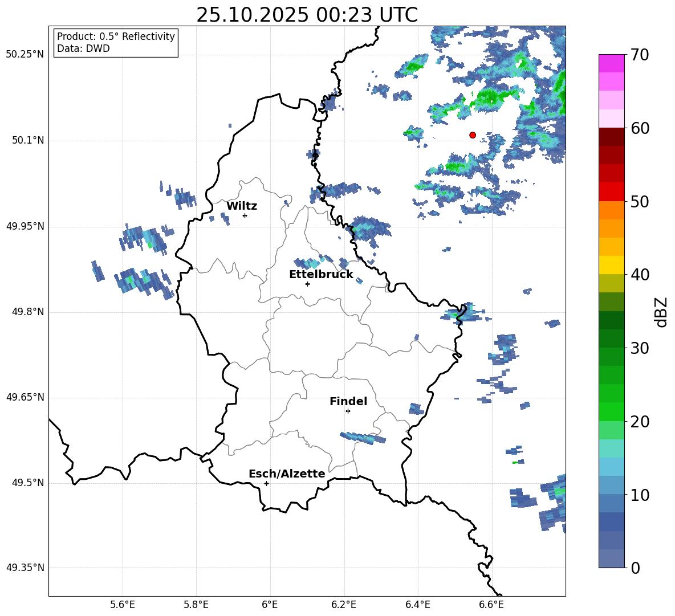Click the Esch/Alzette station cross marker
Image resolution: width=675 pixels, height=616 pixels.
(266, 483)
